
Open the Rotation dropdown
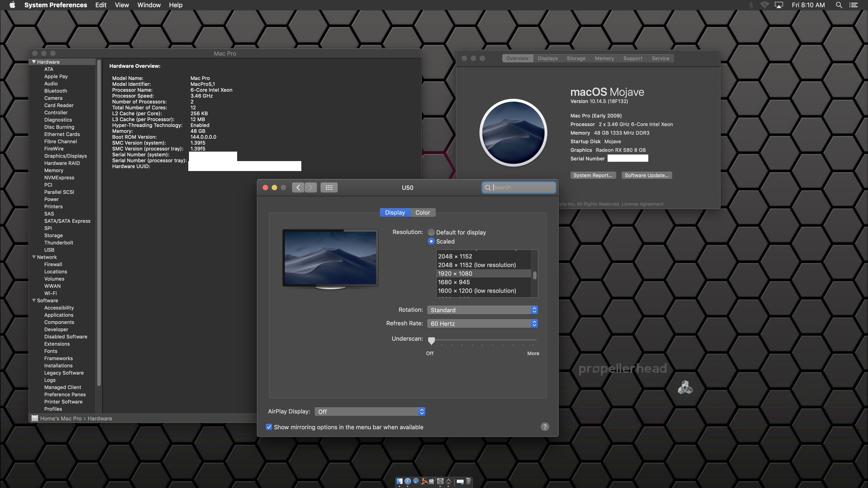482,310
